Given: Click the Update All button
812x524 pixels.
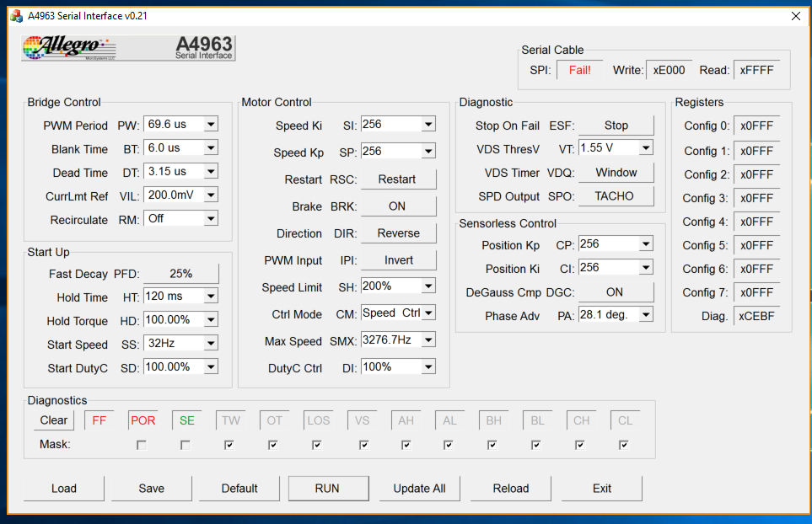Looking at the screenshot, I should click(x=419, y=489).
